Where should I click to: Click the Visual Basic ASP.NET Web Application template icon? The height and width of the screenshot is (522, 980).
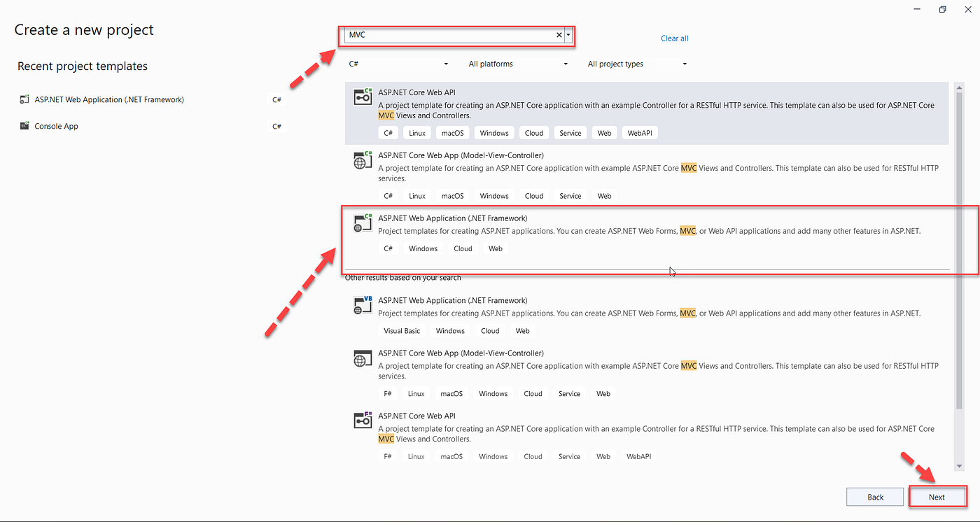pyautogui.click(x=362, y=305)
